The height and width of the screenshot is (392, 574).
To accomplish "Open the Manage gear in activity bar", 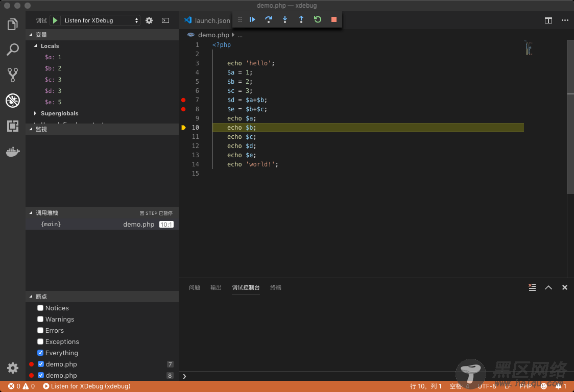I will coord(12,368).
